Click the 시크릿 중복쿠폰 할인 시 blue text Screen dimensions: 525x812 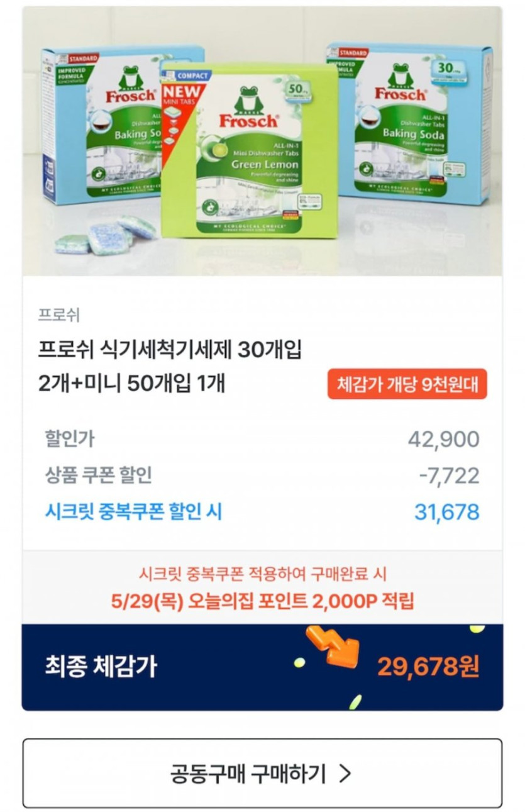point(133,511)
